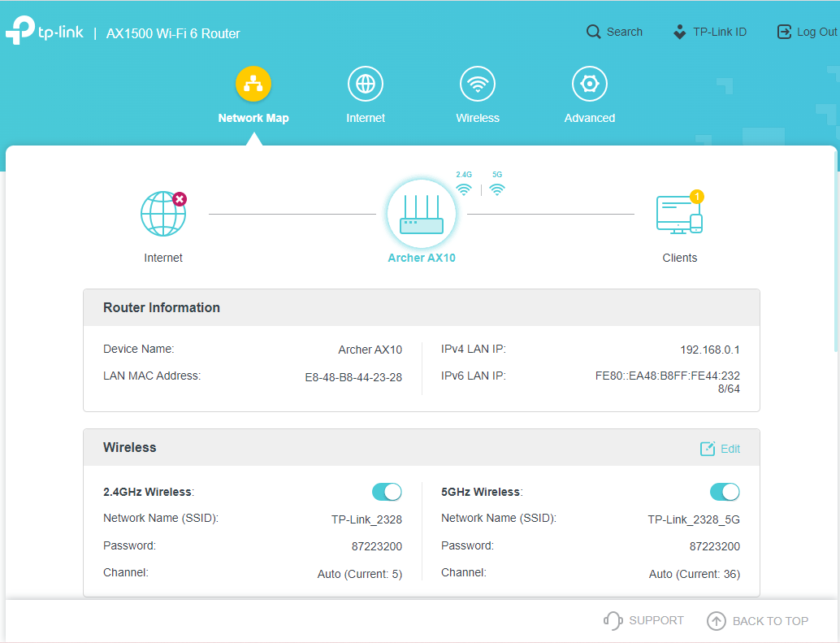This screenshot has height=643, width=840.
Task: Click the MAC address E8-48-B8-44-23-28
Action: tap(353, 377)
